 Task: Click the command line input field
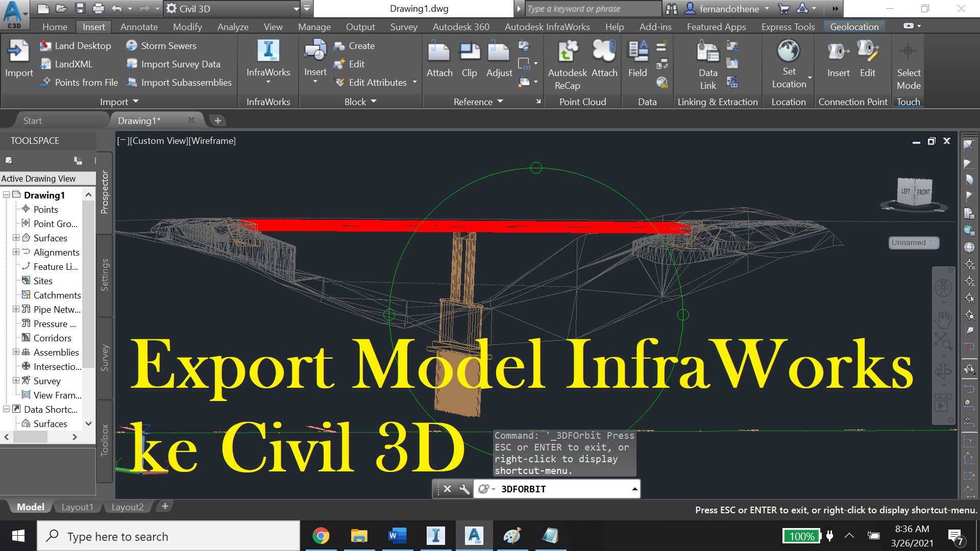556,489
